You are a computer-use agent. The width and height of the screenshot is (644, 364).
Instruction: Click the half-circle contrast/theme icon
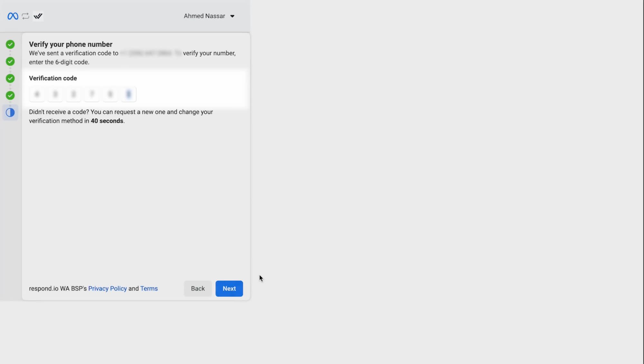[x=10, y=112]
